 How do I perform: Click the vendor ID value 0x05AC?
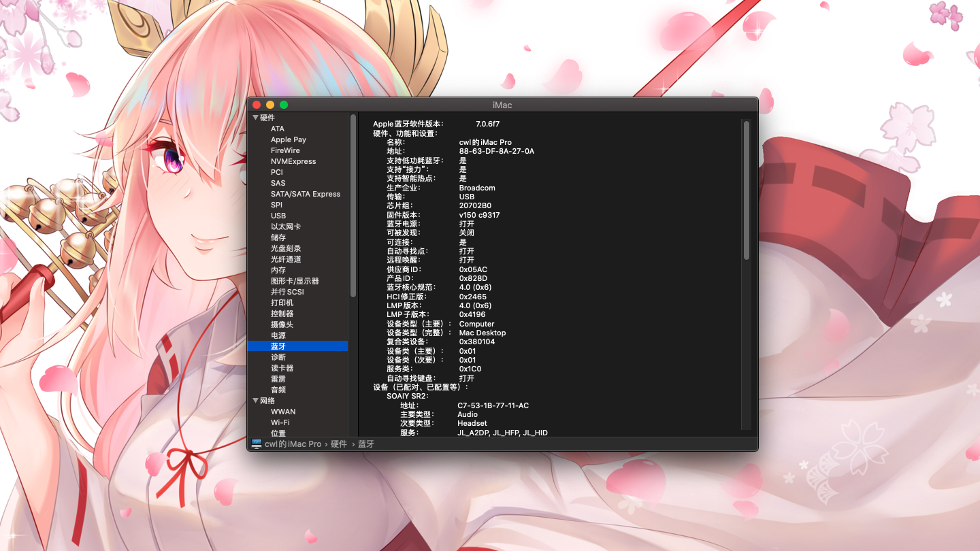[473, 269]
